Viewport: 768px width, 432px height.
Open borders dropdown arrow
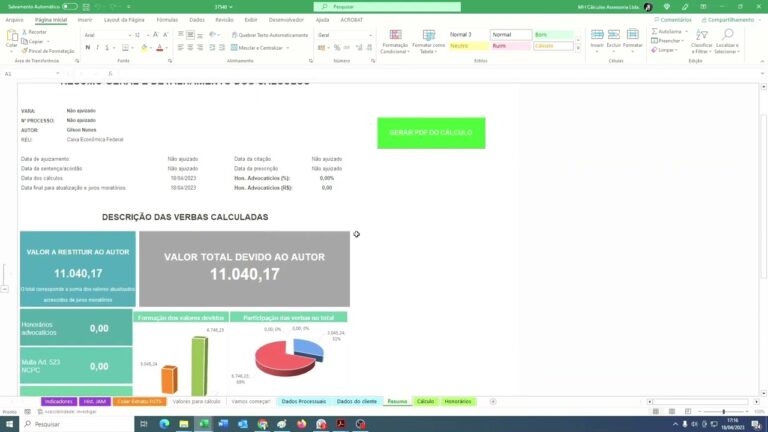pos(132,48)
